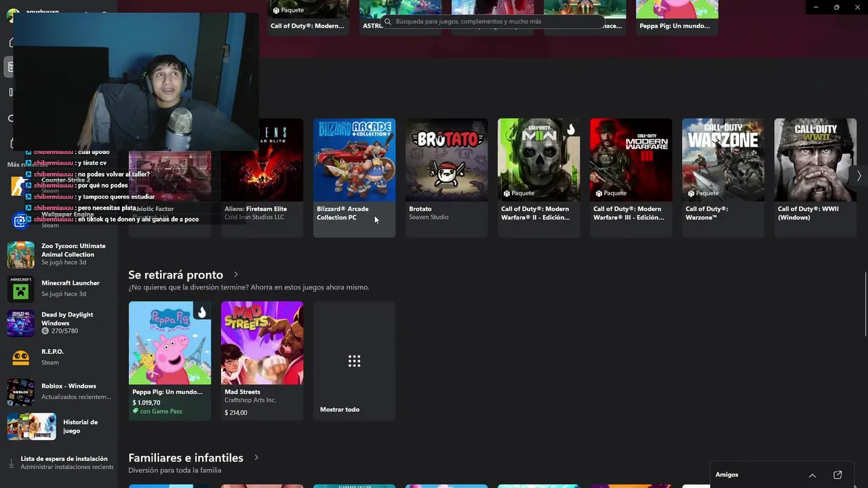Open the Familiares e infantiles heading
The image size is (868, 488).
[x=185, y=457]
